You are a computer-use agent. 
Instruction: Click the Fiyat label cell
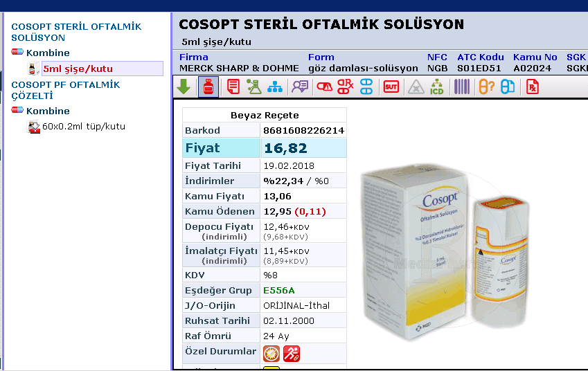click(x=221, y=148)
